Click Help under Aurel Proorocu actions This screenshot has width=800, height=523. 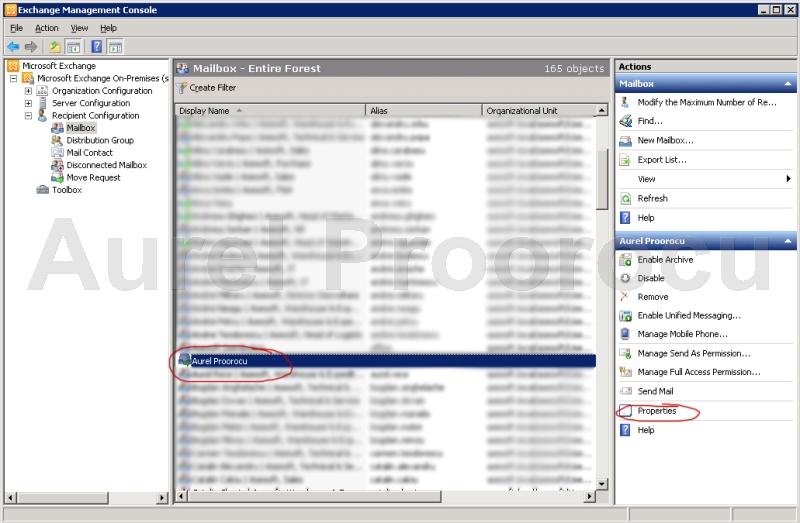645,430
